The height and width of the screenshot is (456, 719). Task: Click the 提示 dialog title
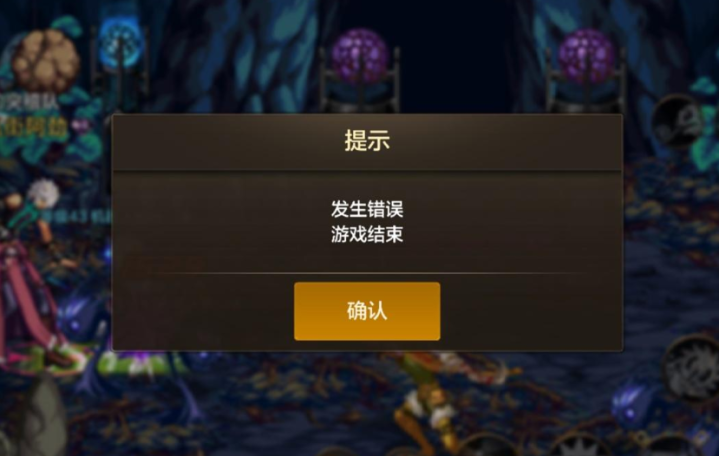pos(367,140)
